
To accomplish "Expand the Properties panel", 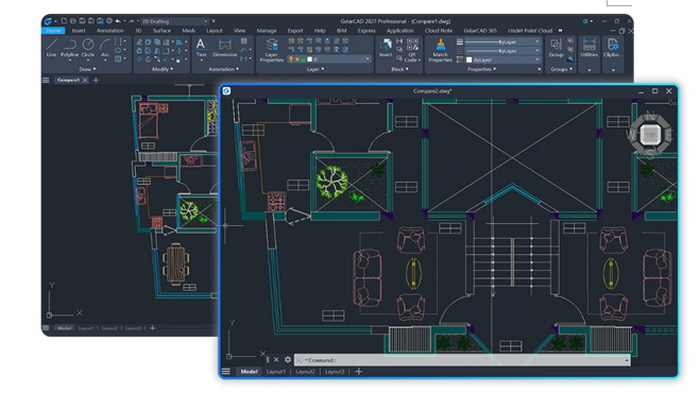I will [482, 69].
